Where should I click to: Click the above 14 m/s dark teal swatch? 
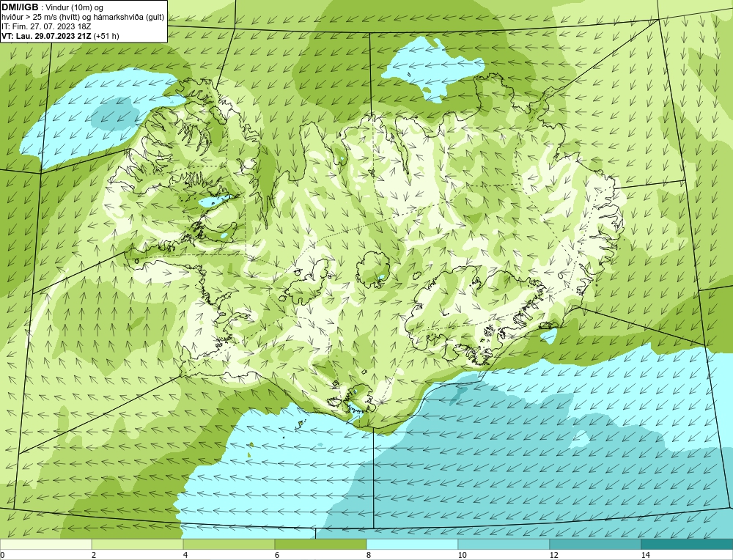688,545
